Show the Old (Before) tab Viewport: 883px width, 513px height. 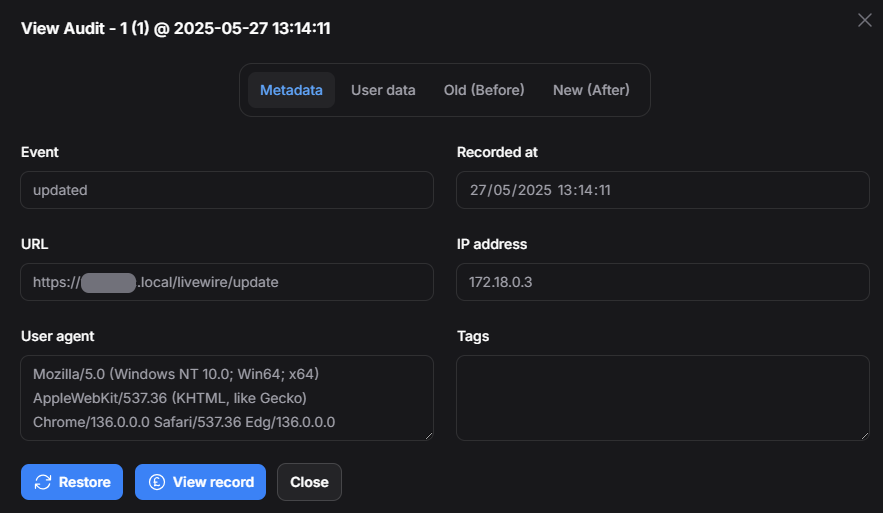coord(484,90)
